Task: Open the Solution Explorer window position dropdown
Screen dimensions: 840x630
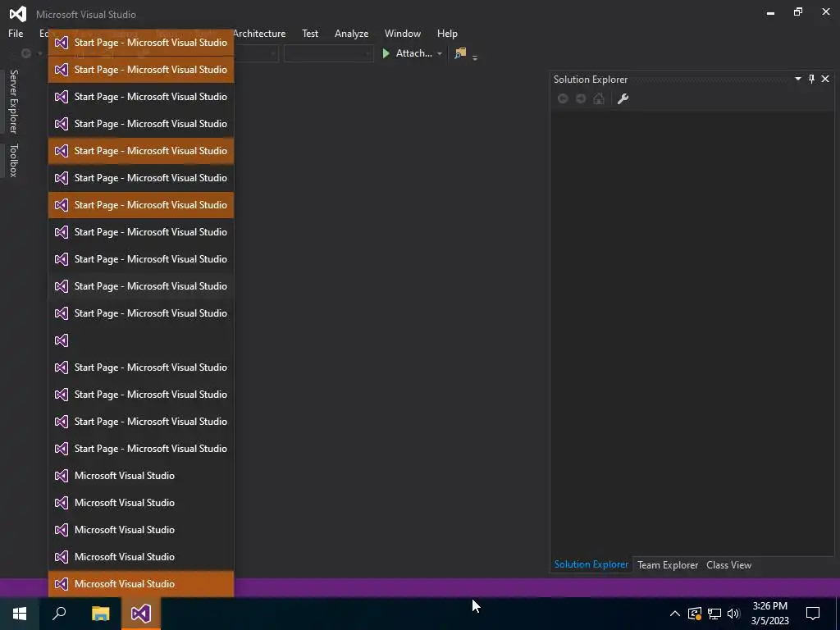Action: [797, 79]
